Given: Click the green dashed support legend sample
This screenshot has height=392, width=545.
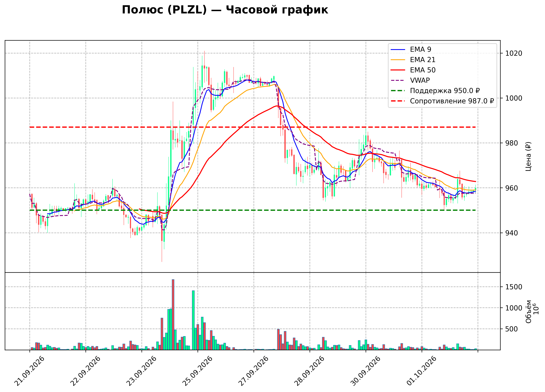Looking at the screenshot, I should 398,91.
